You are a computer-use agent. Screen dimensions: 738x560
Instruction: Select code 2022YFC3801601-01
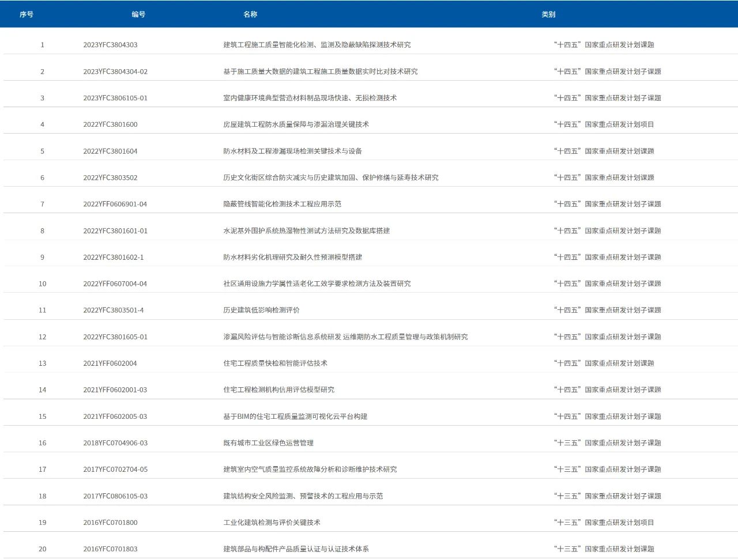115,230
